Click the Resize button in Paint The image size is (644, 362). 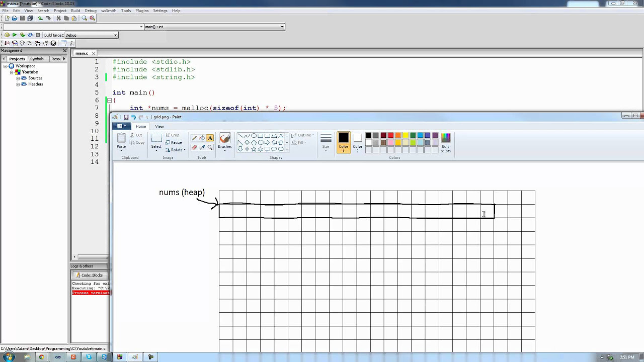173,142
